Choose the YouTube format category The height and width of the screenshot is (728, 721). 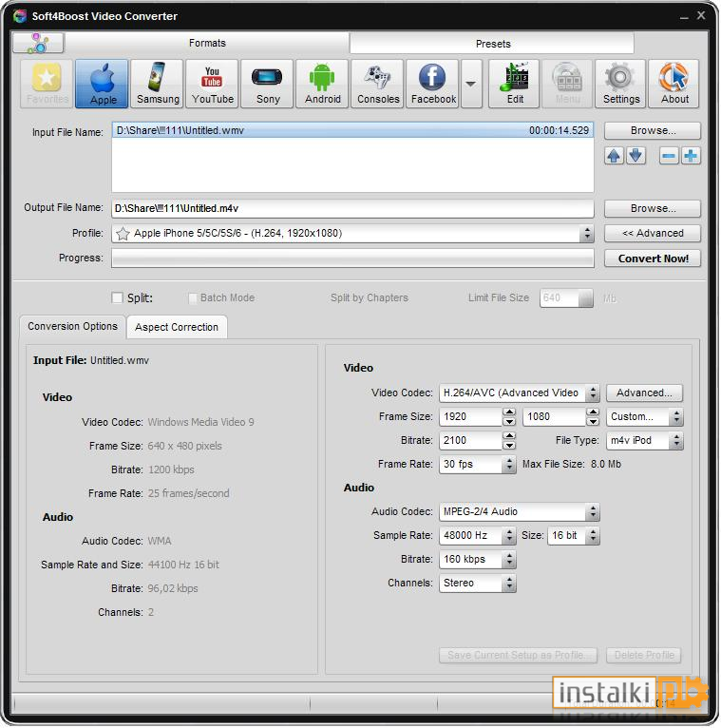212,84
